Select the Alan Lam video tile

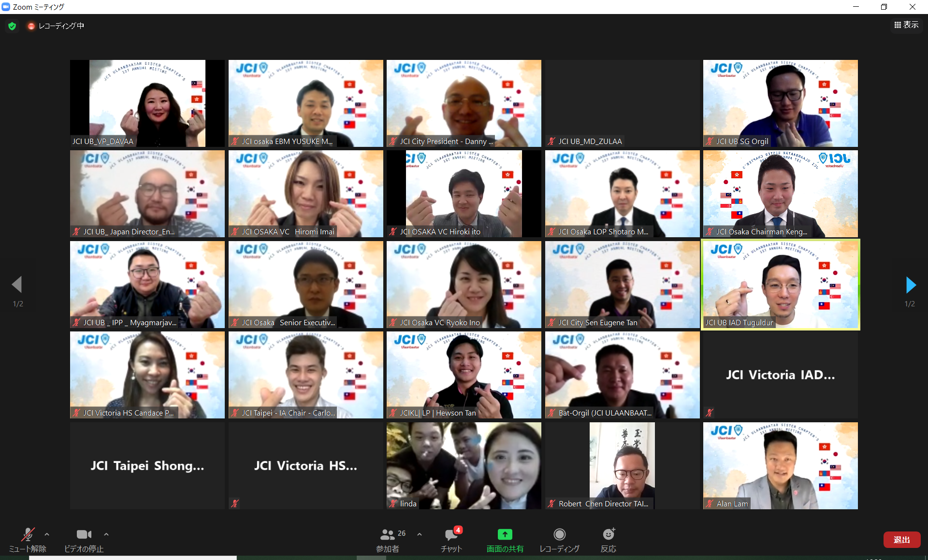(780, 466)
